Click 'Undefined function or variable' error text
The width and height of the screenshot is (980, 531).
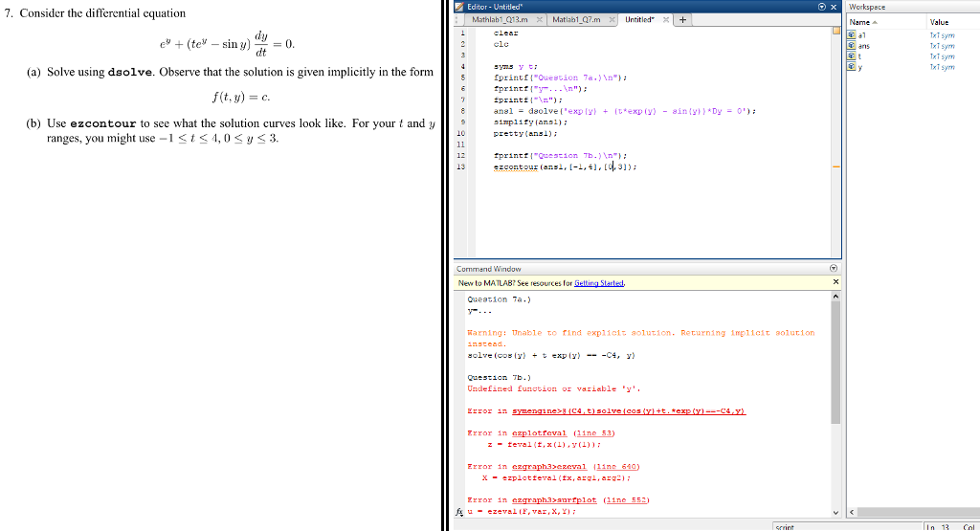(x=554, y=388)
